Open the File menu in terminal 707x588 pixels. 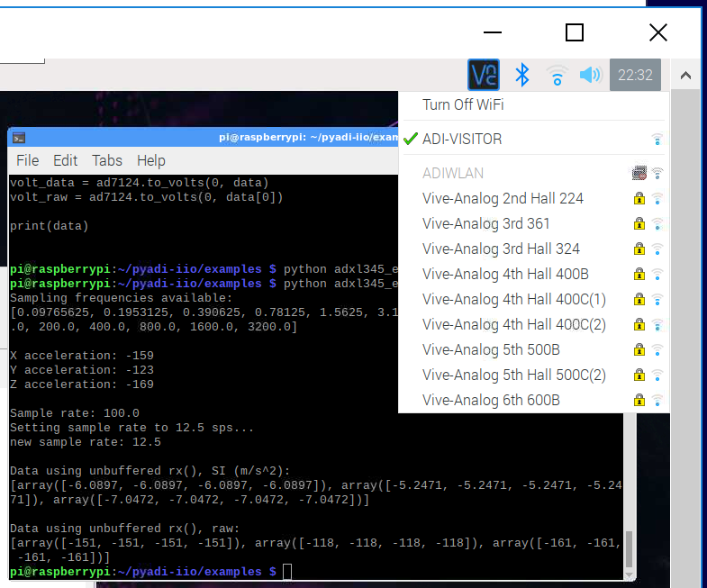(28, 161)
